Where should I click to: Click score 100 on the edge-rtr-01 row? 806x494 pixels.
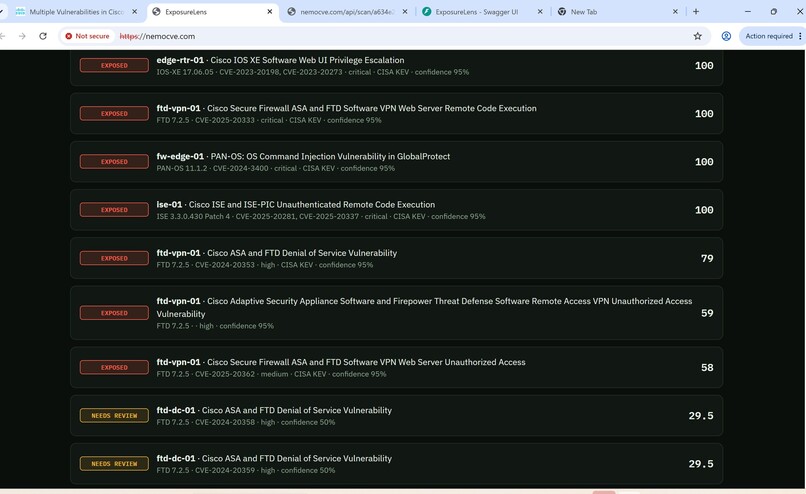pyautogui.click(x=704, y=65)
